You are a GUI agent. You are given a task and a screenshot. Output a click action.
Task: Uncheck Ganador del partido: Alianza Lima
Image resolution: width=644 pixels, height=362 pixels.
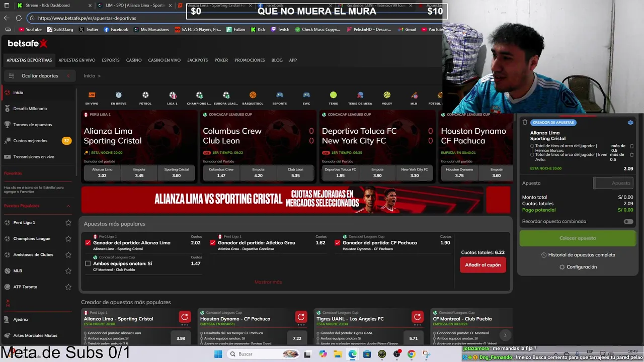tap(88, 242)
